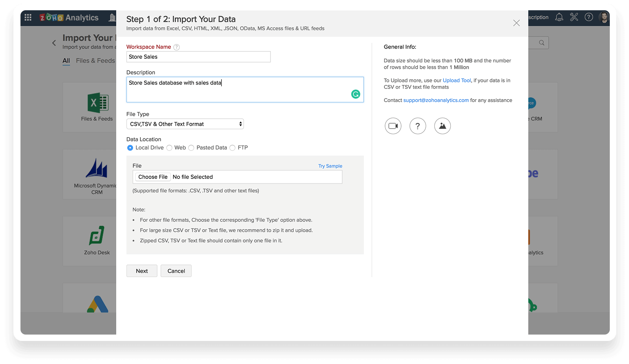Click the help icon in header

pyautogui.click(x=589, y=17)
